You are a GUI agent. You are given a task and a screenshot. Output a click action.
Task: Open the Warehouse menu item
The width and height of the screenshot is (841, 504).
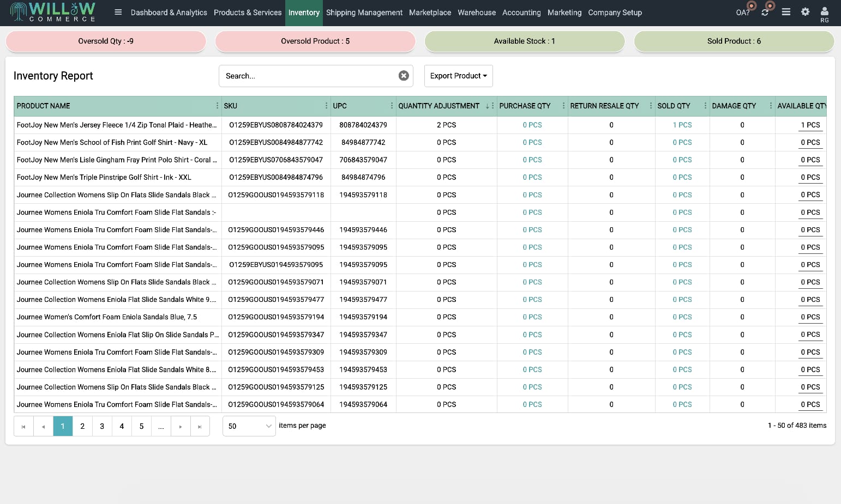[x=476, y=13]
